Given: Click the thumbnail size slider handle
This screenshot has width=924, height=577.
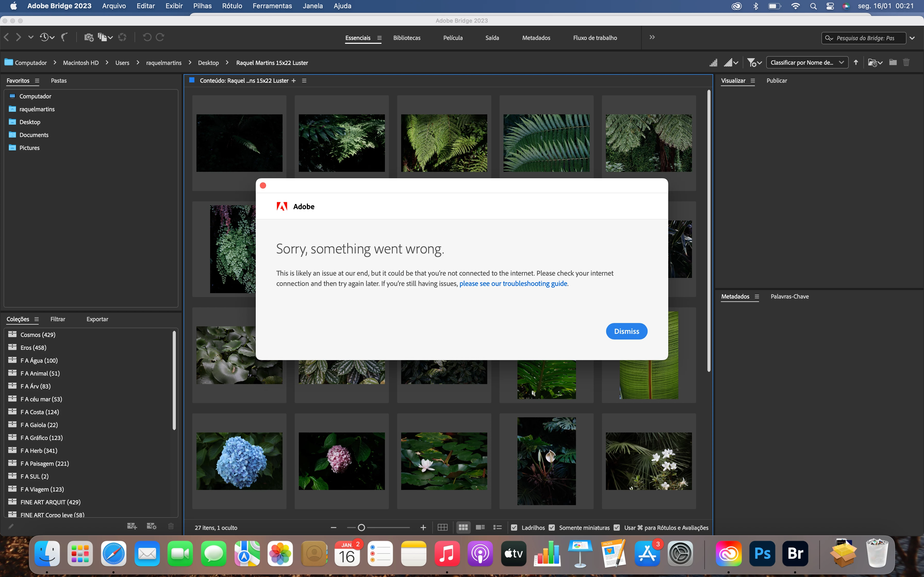Looking at the screenshot, I should point(361,527).
